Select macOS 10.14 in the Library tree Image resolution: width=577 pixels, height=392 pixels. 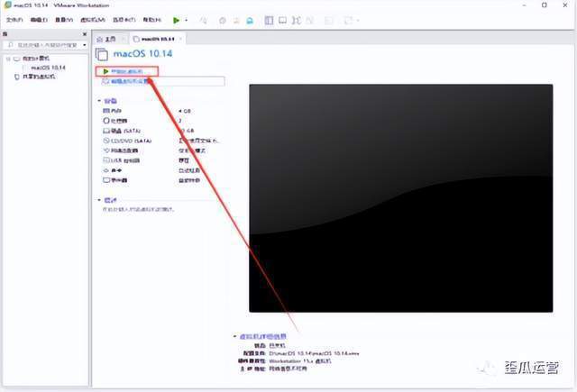pos(48,68)
